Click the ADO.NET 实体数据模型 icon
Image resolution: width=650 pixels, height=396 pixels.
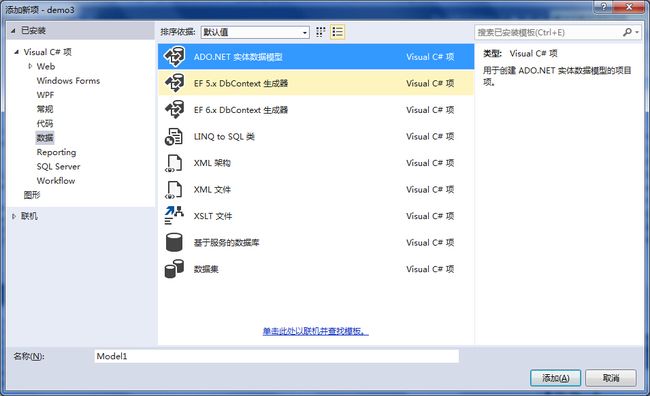click(174, 57)
